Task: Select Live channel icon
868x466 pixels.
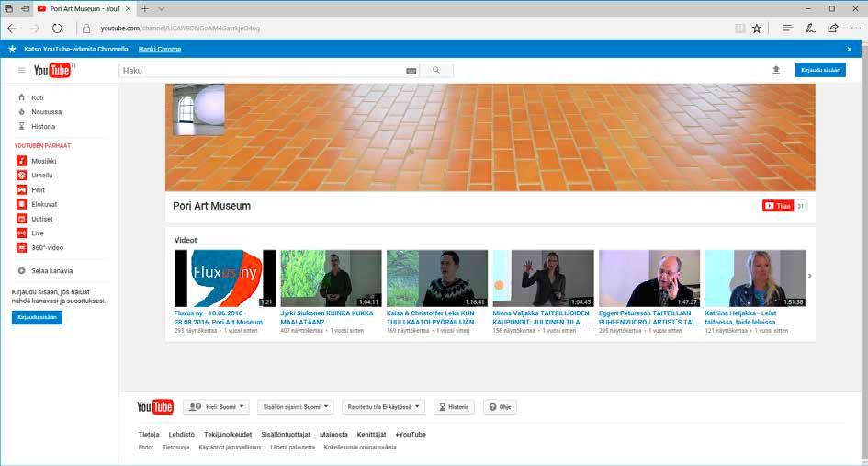Action: [22, 233]
